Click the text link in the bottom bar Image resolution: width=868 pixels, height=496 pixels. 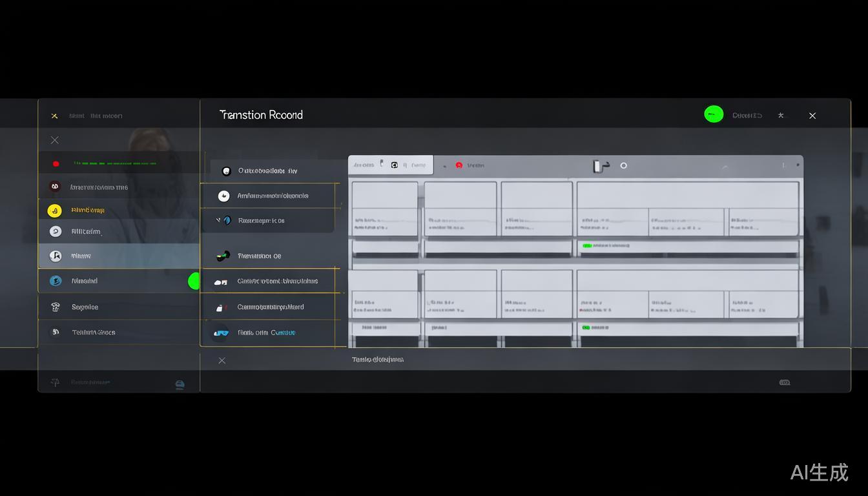[378, 360]
